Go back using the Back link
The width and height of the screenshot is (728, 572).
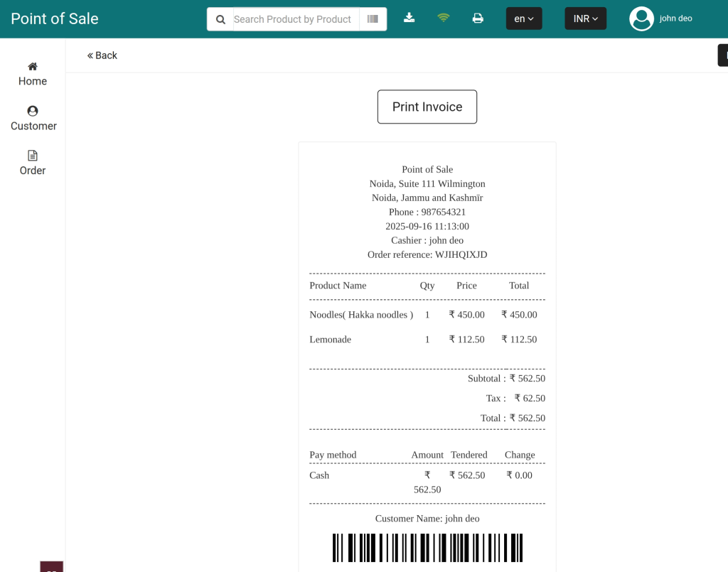click(102, 55)
